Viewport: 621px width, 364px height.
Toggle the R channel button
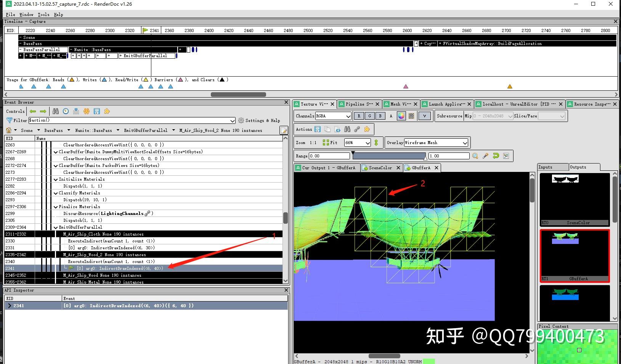[359, 115]
